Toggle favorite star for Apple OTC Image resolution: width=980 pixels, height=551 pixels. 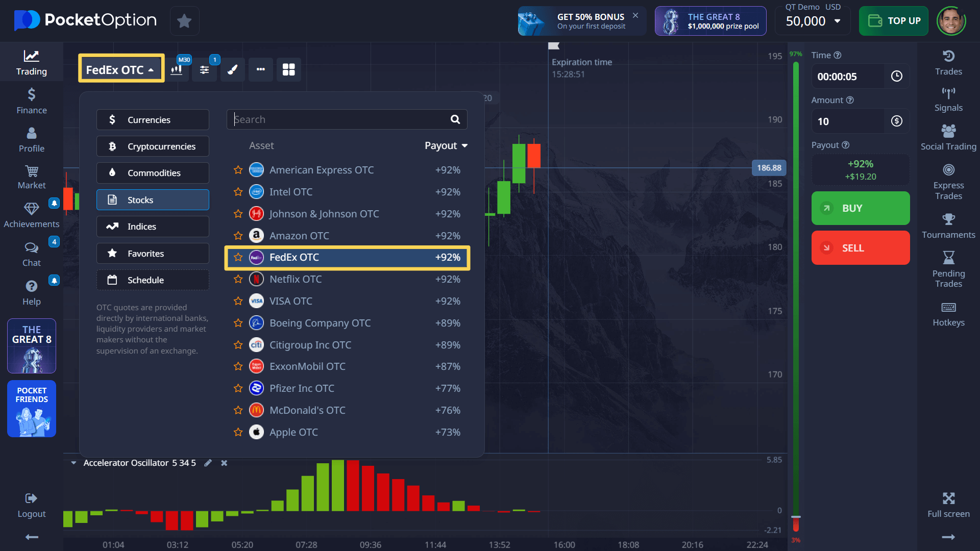click(x=238, y=432)
